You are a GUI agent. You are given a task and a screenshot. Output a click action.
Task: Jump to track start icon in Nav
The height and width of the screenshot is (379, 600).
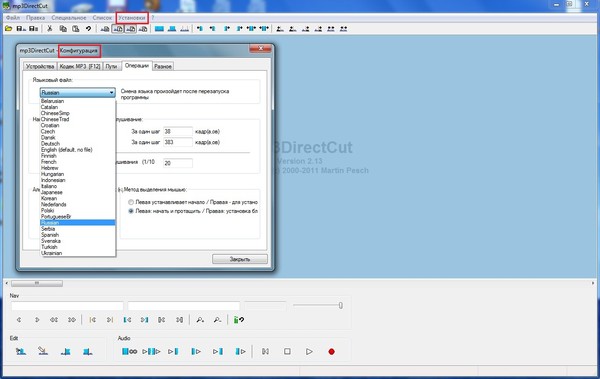(x=92, y=320)
